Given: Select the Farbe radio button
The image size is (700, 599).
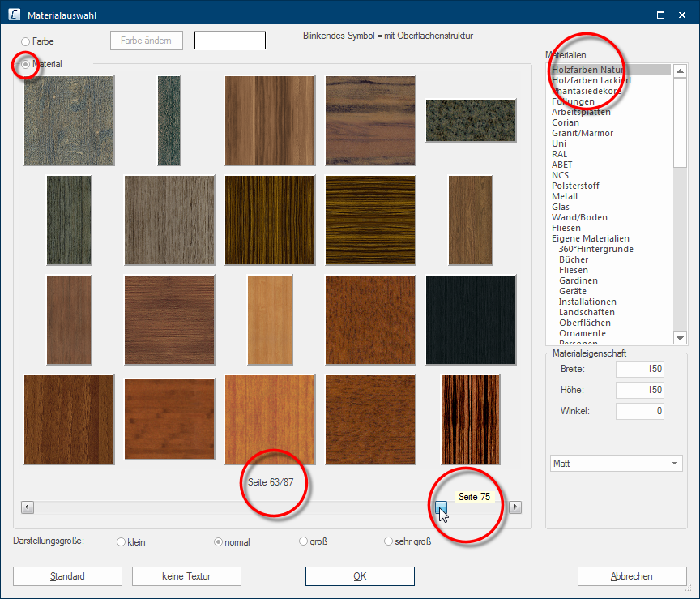Looking at the screenshot, I should (x=26, y=41).
